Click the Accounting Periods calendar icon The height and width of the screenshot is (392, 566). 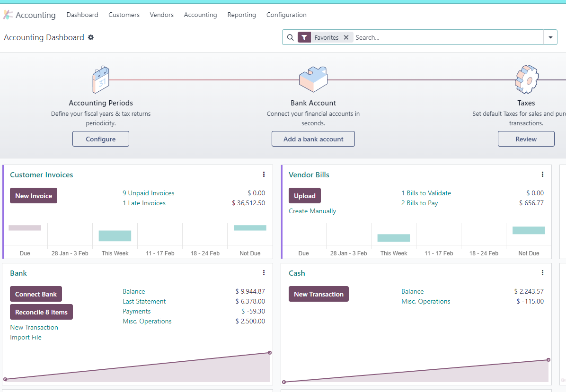pyautogui.click(x=101, y=80)
